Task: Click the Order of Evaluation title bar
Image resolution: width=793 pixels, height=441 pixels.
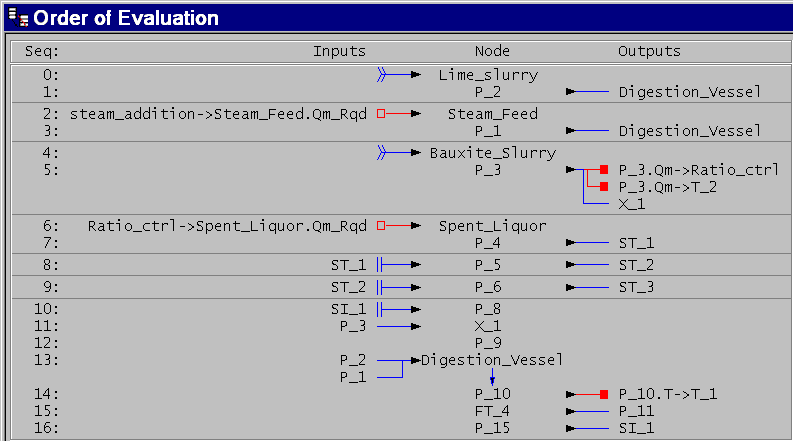Action: pos(399,18)
